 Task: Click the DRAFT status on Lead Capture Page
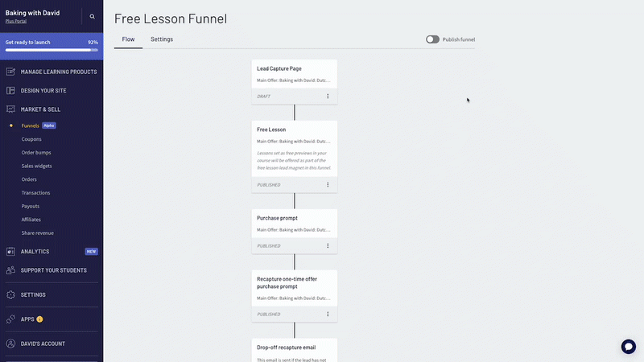coord(264,97)
